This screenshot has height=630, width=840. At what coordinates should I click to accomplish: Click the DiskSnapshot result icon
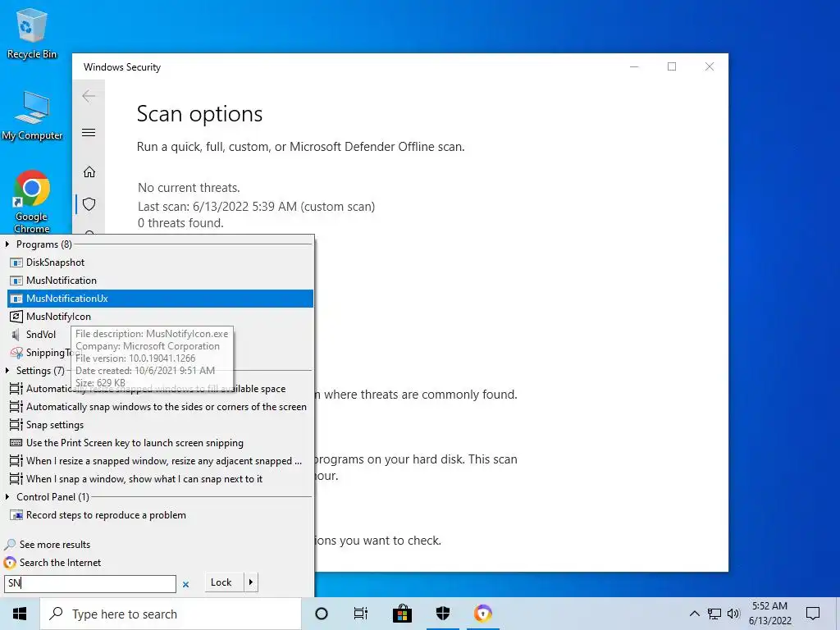(x=16, y=262)
